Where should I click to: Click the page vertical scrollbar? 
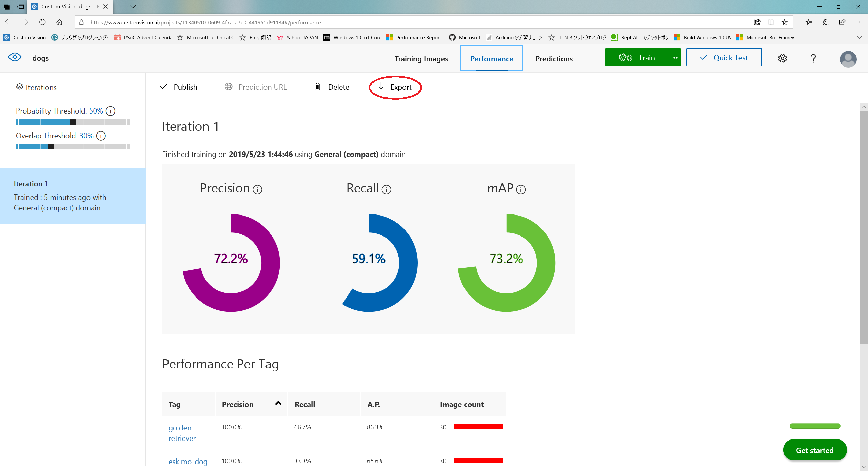click(864, 227)
